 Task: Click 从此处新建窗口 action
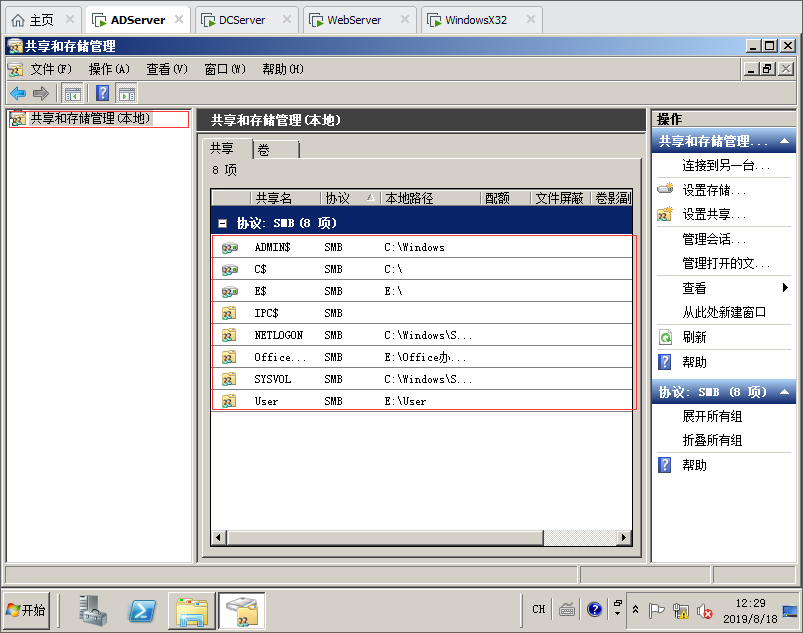pos(724,312)
